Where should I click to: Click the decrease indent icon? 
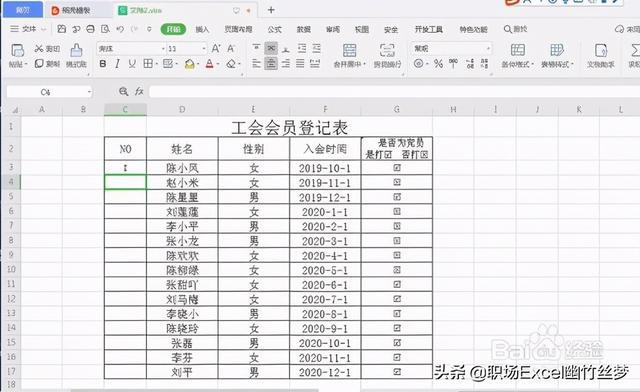point(302,48)
